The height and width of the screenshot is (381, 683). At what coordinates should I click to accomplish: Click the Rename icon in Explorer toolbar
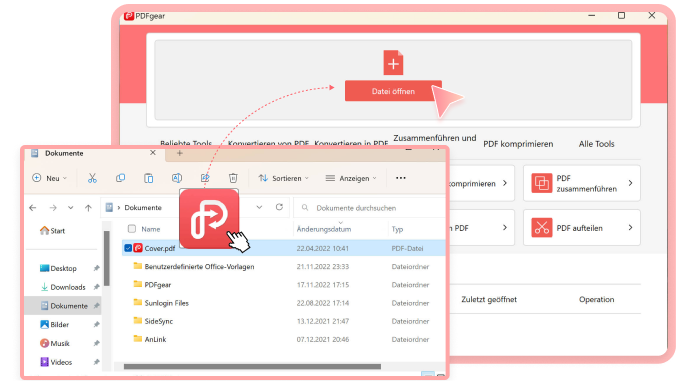pos(177,178)
